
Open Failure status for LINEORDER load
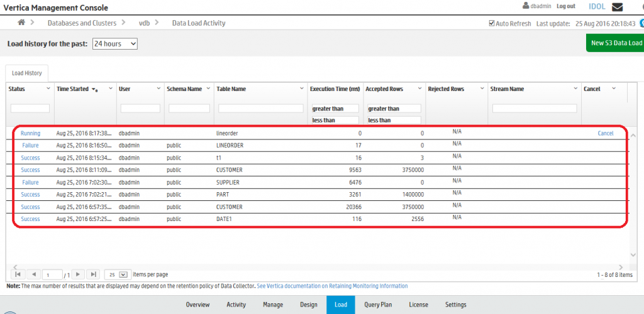pos(30,146)
